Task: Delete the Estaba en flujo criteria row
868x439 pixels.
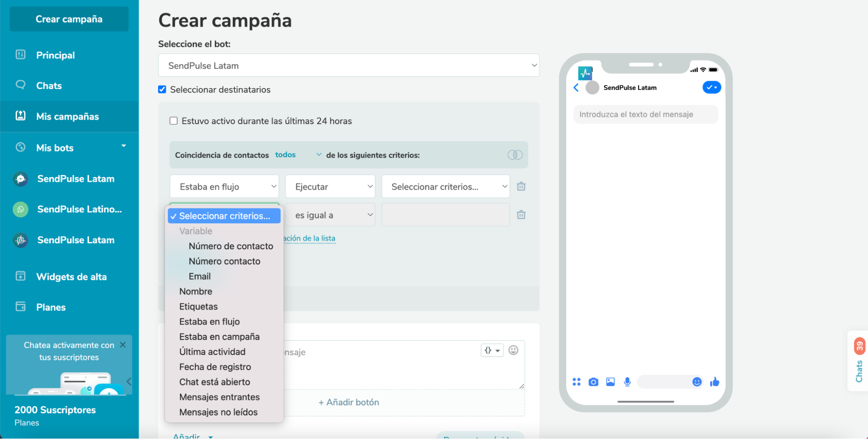Action: point(521,186)
